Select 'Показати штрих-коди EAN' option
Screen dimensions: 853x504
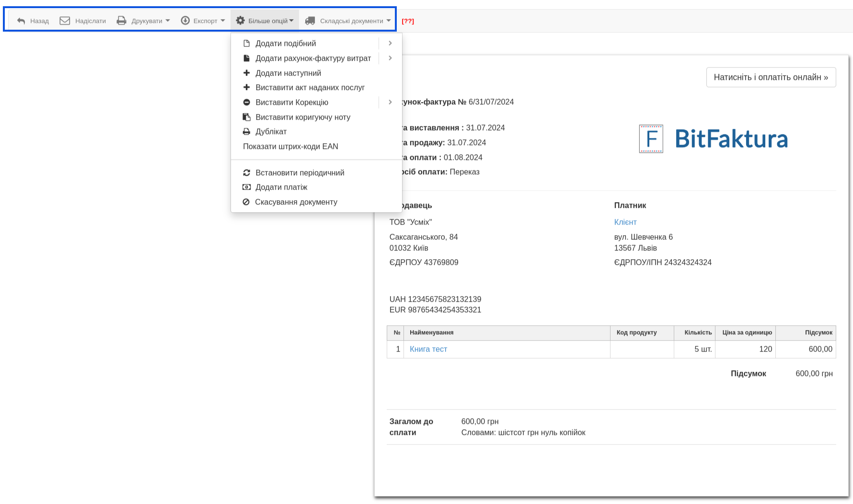coord(290,146)
